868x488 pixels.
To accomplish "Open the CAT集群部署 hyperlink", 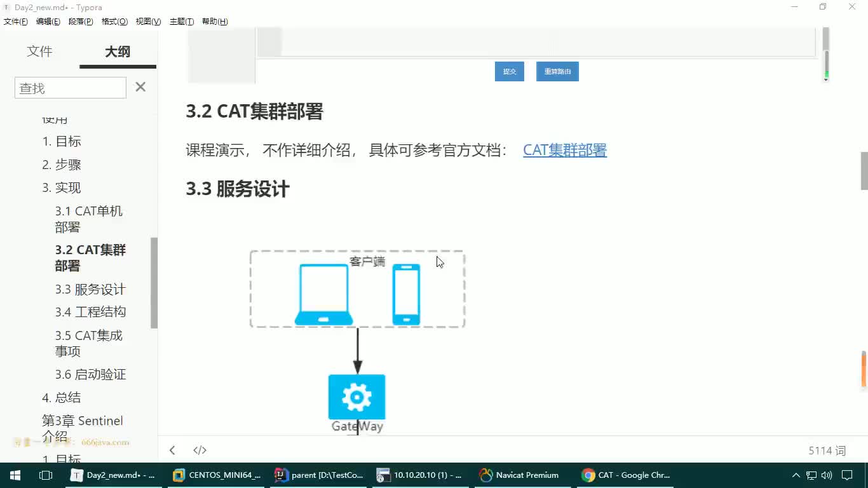I will [565, 150].
